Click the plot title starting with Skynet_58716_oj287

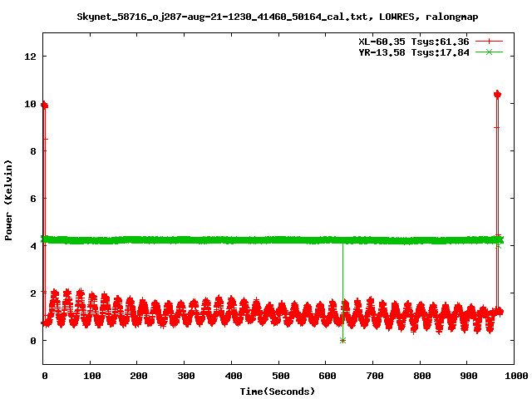(x=277, y=17)
